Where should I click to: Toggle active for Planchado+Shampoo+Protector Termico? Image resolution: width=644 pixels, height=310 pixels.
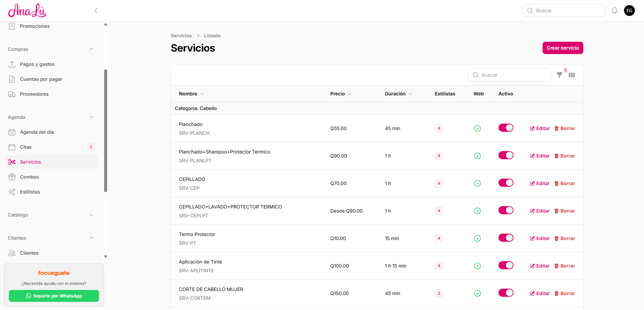[x=506, y=155]
